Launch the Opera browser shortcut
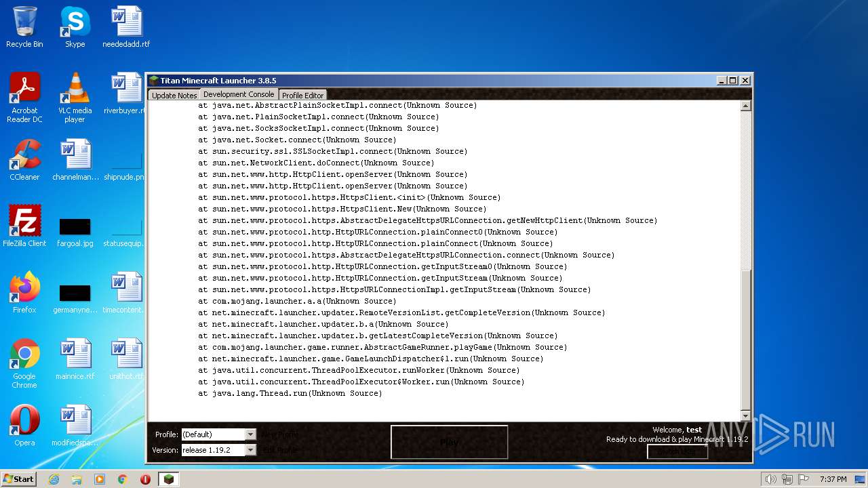868x488 pixels. (x=24, y=426)
